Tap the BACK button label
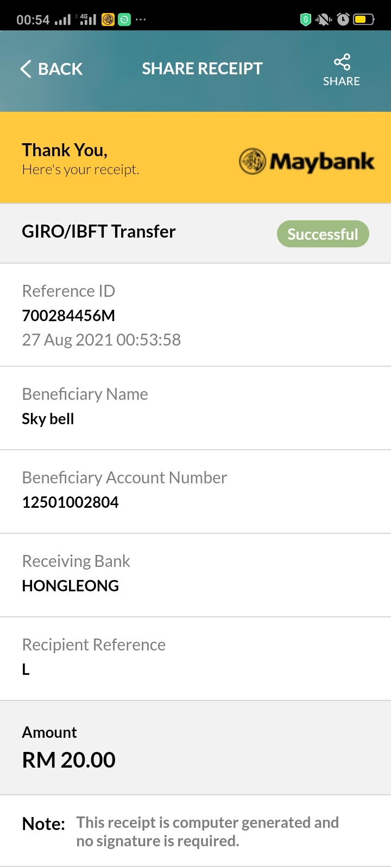The width and height of the screenshot is (391, 868). pyautogui.click(x=60, y=69)
